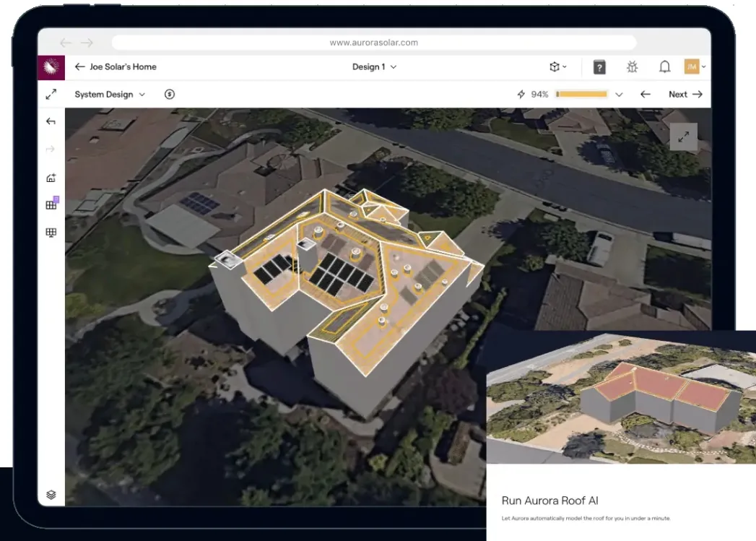This screenshot has height=541, width=756.
Task: Open the layers icon at sidebar bottom
Action: (x=51, y=495)
